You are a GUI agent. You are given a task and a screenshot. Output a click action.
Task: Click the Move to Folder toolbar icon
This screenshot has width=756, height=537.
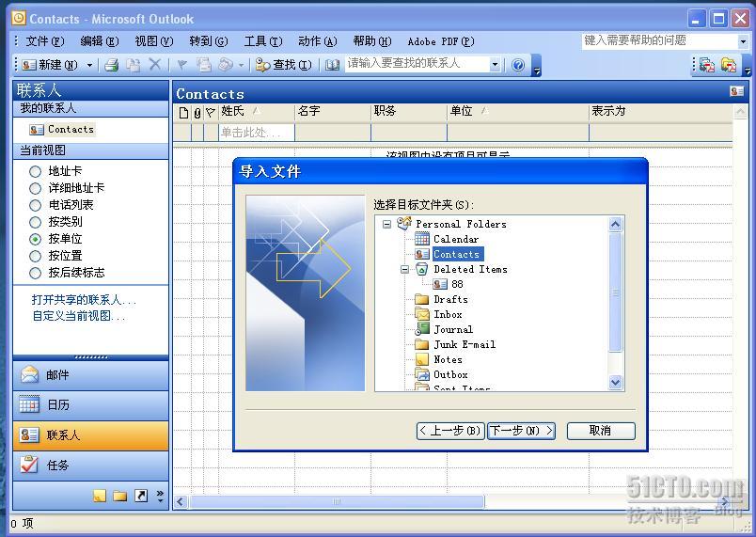(x=134, y=65)
